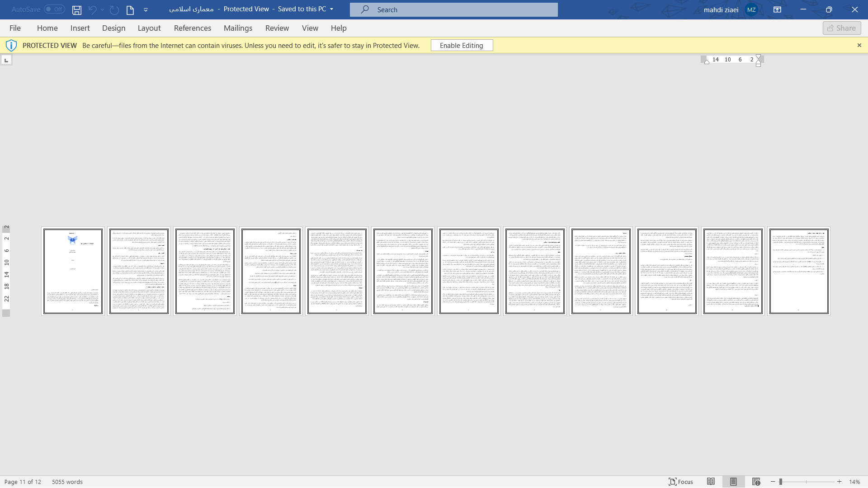Image resolution: width=868 pixels, height=488 pixels.
Task: Switch to Read Mode view
Action: click(x=711, y=481)
